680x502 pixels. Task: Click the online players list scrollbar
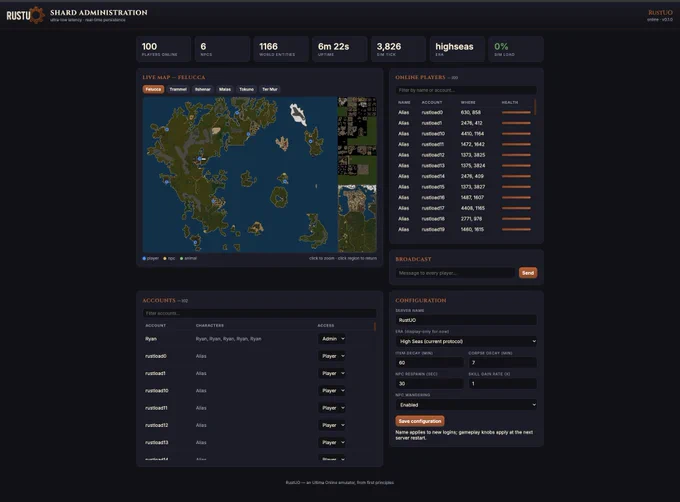pos(536,107)
